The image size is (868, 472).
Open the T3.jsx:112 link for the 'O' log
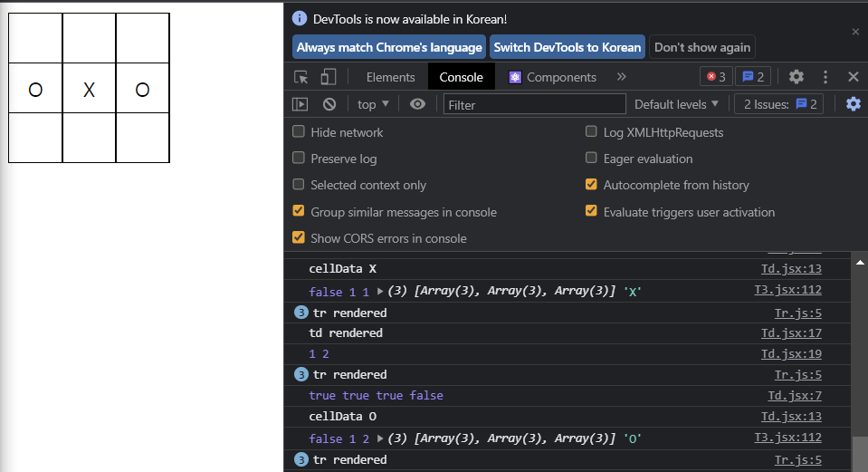coord(787,437)
